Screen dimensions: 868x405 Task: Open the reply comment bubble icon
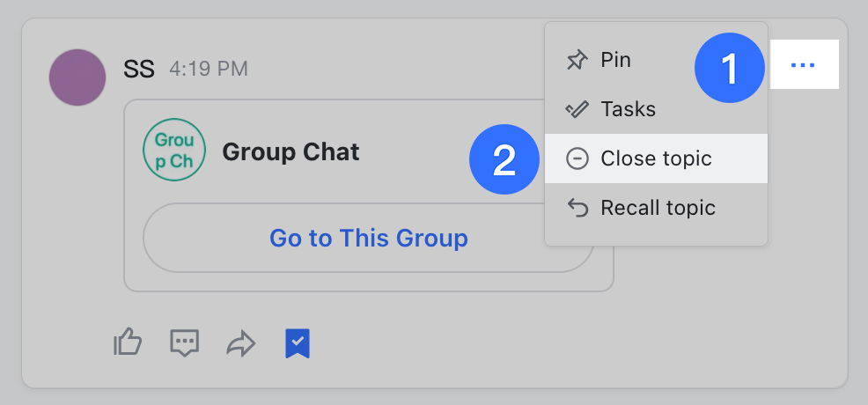184,342
